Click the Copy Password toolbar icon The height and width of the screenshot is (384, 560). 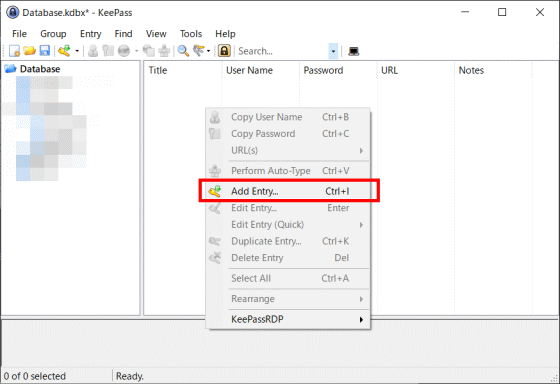click(108, 51)
